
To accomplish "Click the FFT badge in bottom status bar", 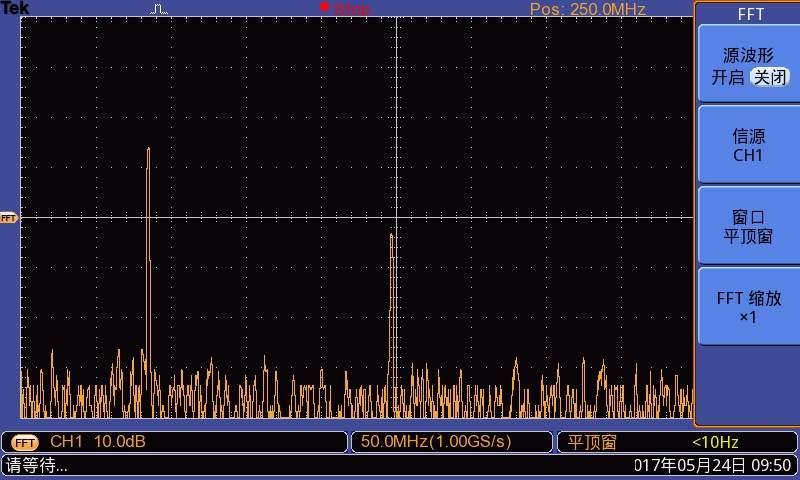I will click(x=24, y=442).
